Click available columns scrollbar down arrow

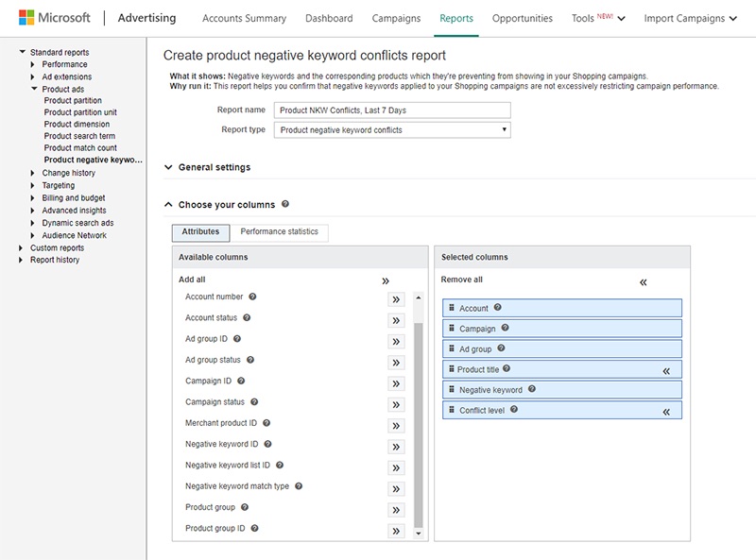tap(419, 533)
